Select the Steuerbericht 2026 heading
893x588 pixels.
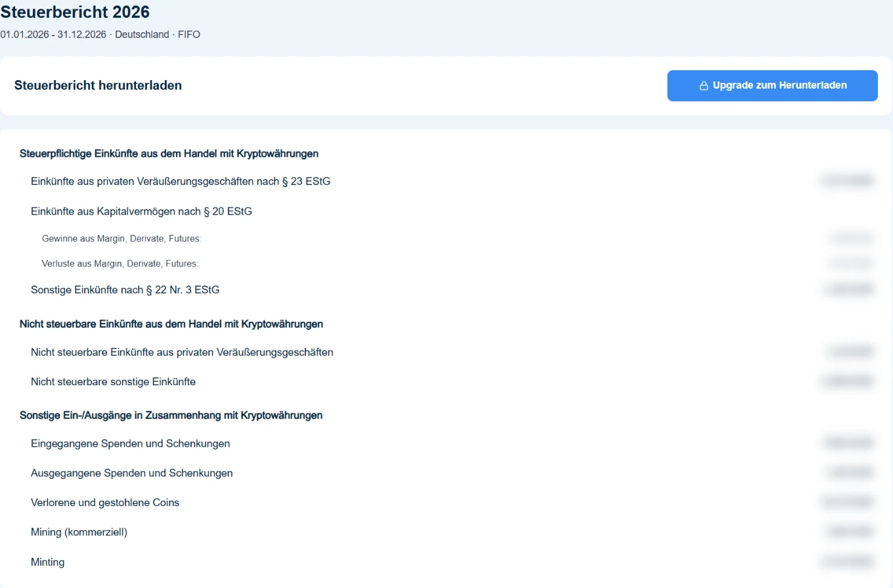pos(75,12)
